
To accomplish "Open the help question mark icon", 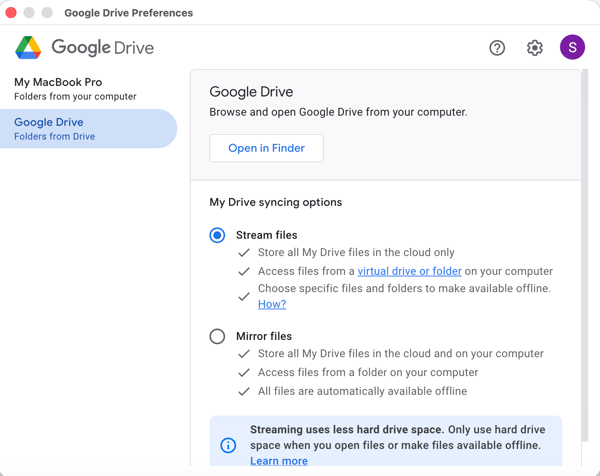I will point(497,48).
